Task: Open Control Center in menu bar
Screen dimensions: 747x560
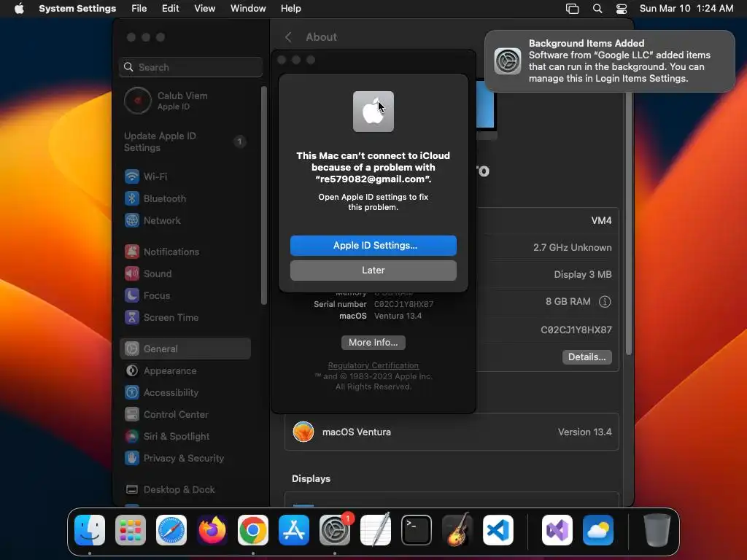Action: [x=622, y=9]
